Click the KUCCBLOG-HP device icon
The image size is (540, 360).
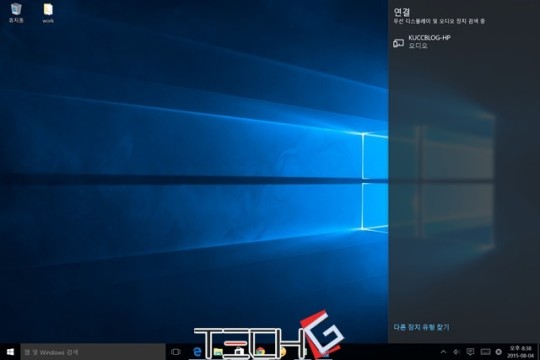(398, 43)
